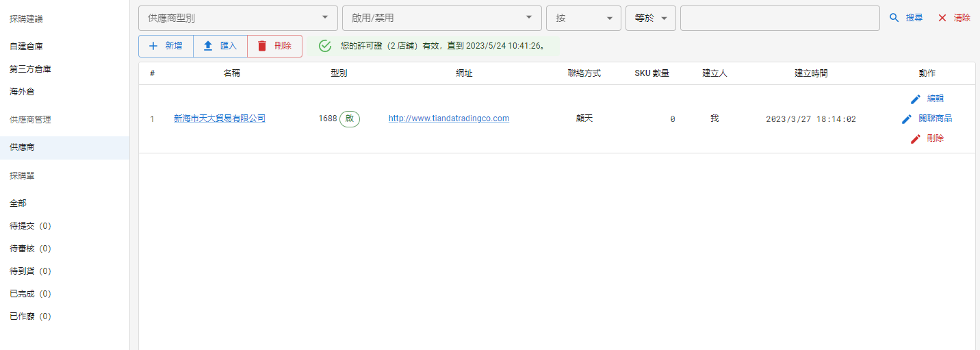Open 第三方倉庫 in the sidebar
This screenshot has height=350, width=980.
coord(64,69)
